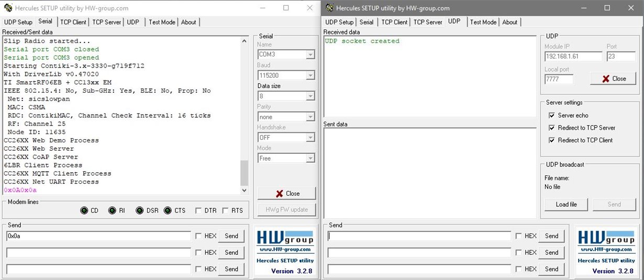Open About tab in left window
644x280 pixels.
188,23
